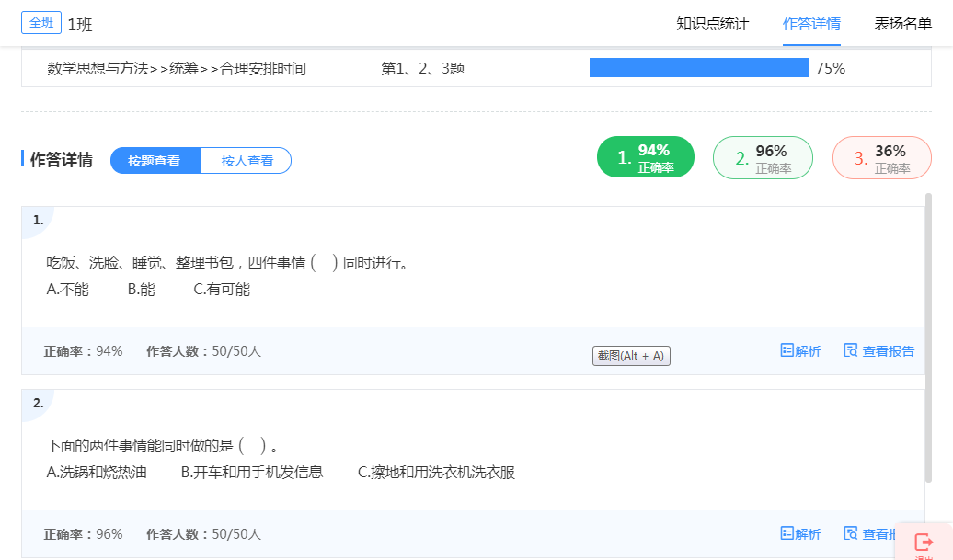Image resolution: width=953 pixels, height=560 pixels.
Task: Open the 知识点统计 tab
Action: (x=712, y=24)
